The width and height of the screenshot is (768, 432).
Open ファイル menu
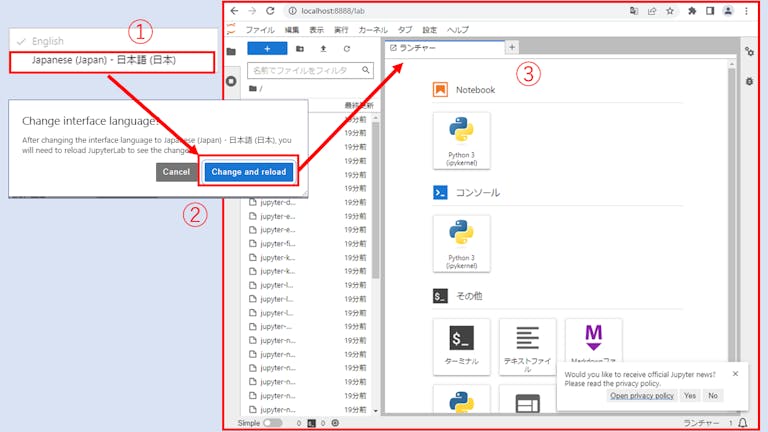pyautogui.click(x=260, y=30)
